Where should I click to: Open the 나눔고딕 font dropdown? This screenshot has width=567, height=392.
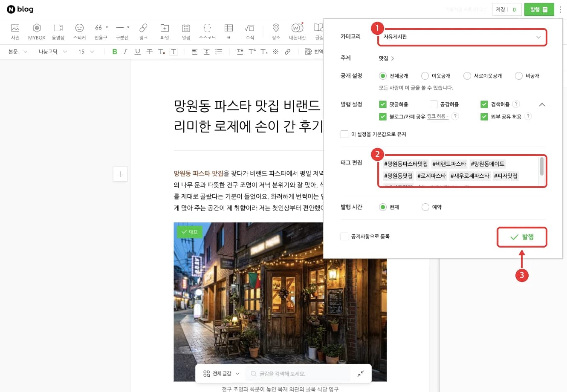click(53, 52)
